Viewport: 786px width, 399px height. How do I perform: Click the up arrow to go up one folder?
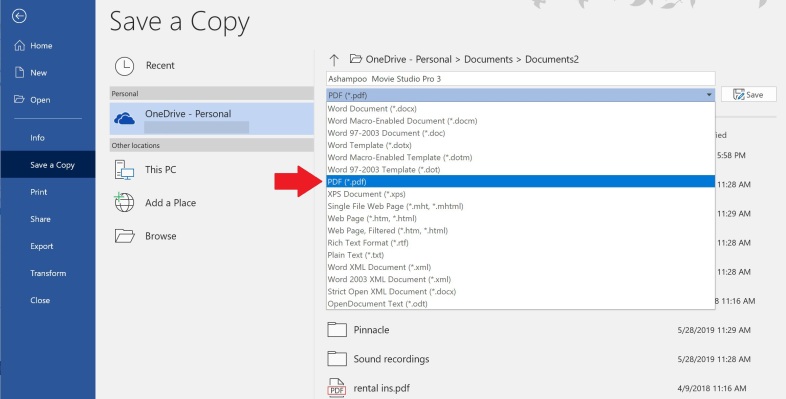334,60
